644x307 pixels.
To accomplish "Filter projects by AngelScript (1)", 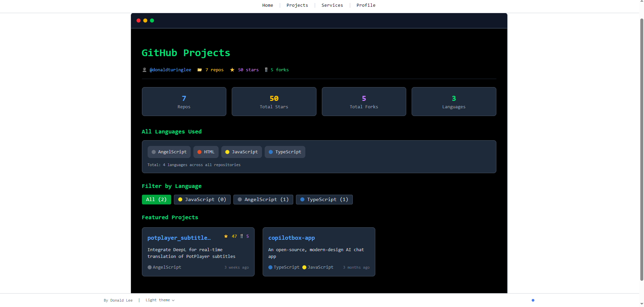I will (x=263, y=199).
